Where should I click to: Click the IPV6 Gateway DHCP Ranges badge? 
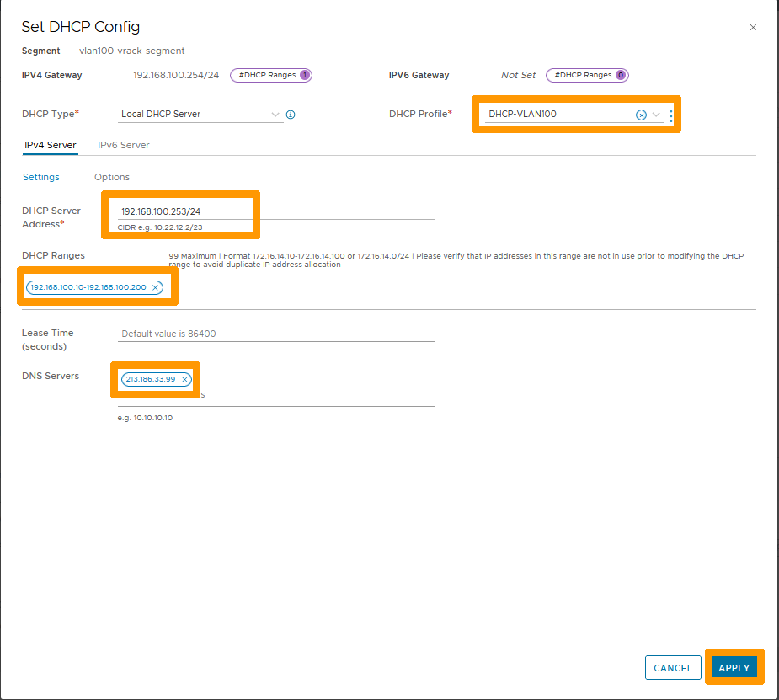coord(587,75)
